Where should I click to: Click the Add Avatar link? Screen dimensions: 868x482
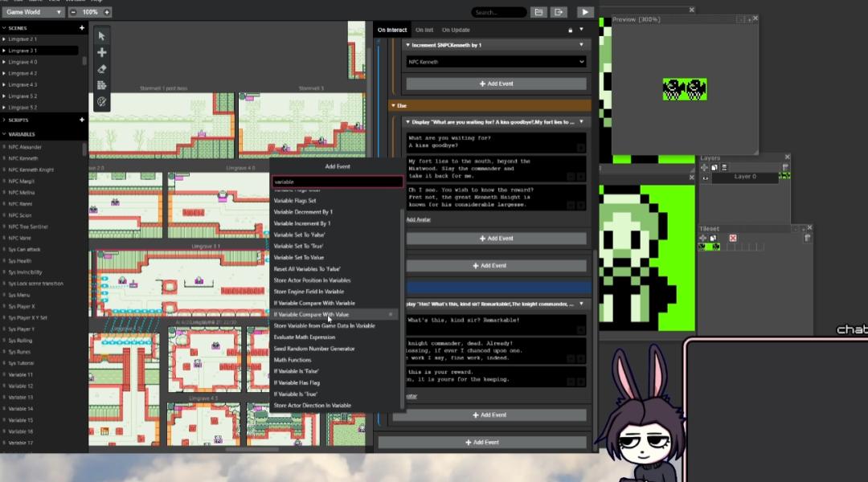pyautogui.click(x=419, y=219)
